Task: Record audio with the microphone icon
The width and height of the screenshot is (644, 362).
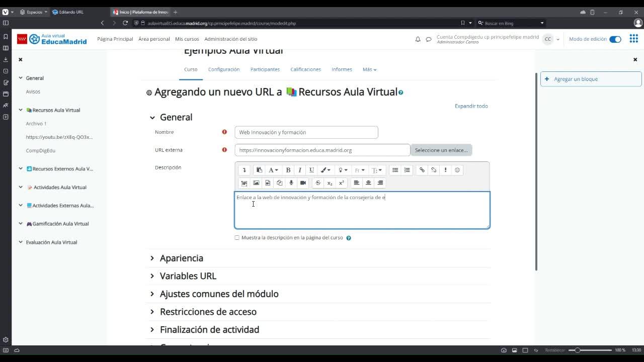Action: 291,183
